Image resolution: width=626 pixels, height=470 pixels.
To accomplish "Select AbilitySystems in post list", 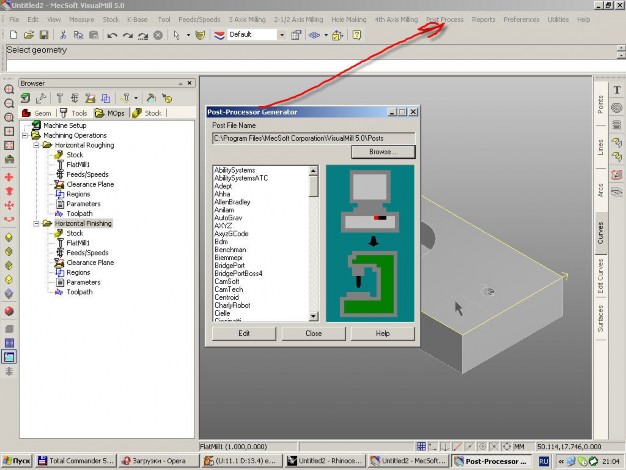I will point(234,170).
